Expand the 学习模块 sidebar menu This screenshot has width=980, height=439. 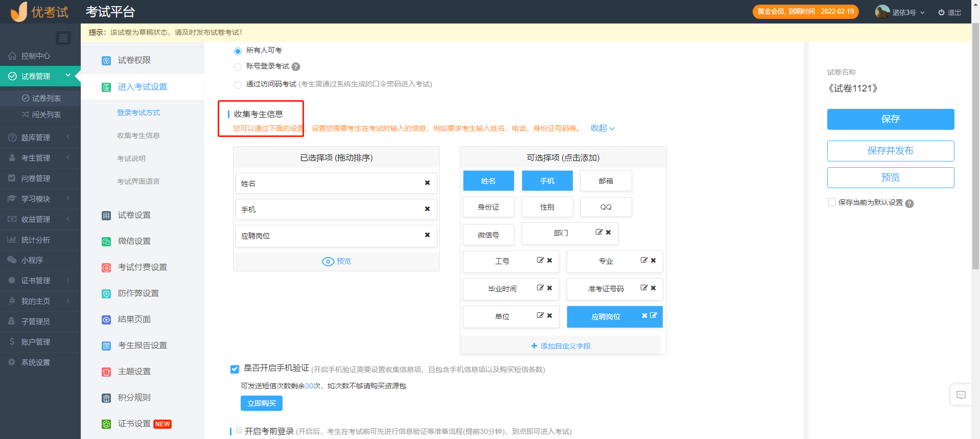[x=40, y=199]
